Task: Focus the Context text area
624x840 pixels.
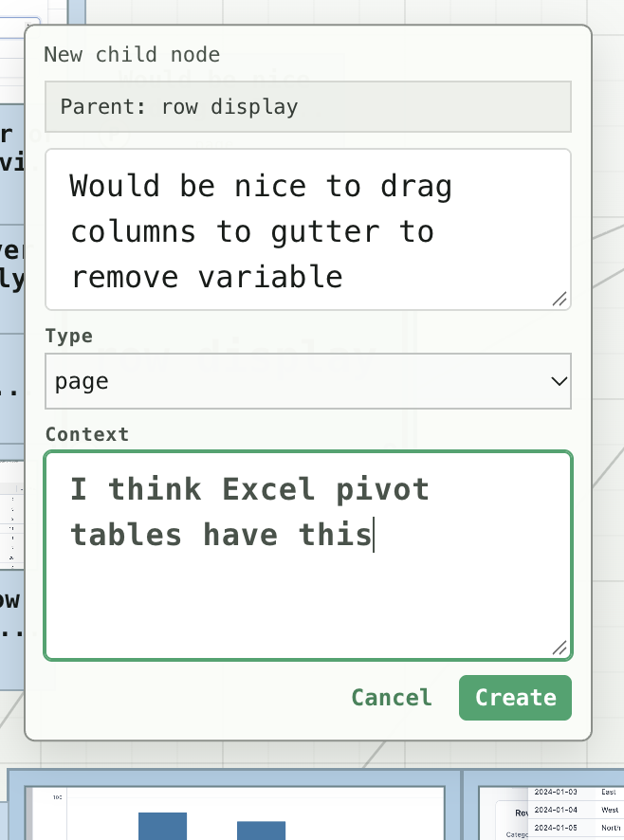Action: (308, 556)
